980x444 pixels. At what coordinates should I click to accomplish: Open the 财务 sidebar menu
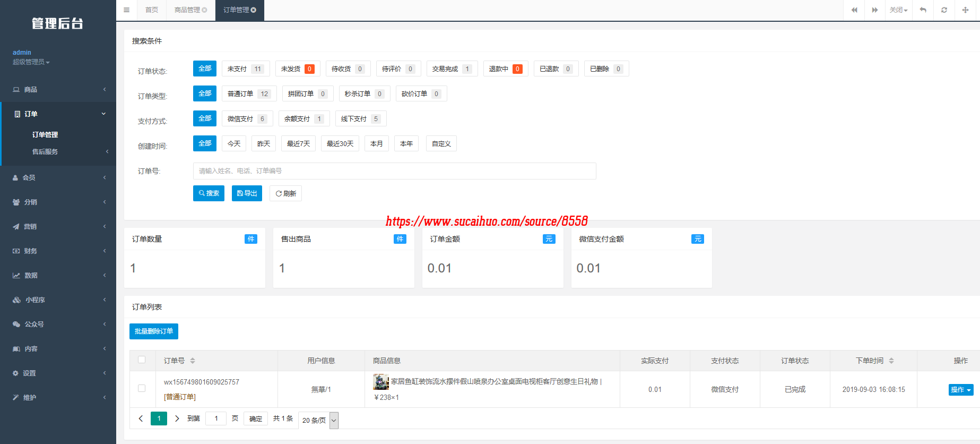(x=58, y=251)
